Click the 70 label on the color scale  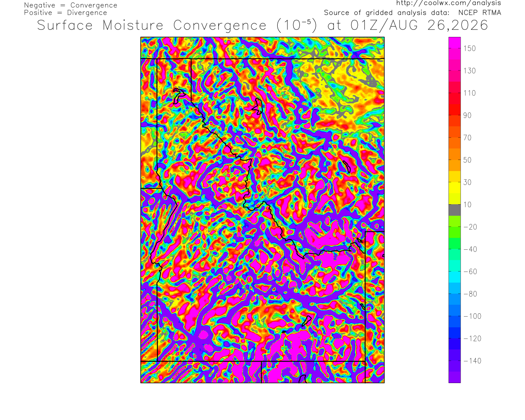[x=468, y=138]
